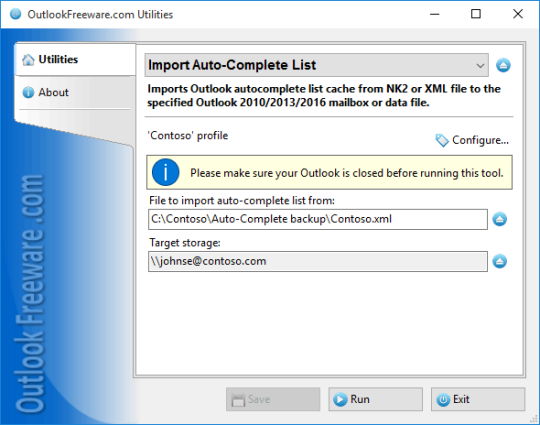Click the disabled Save button
The width and height of the screenshot is (540, 425).
pos(273,399)
